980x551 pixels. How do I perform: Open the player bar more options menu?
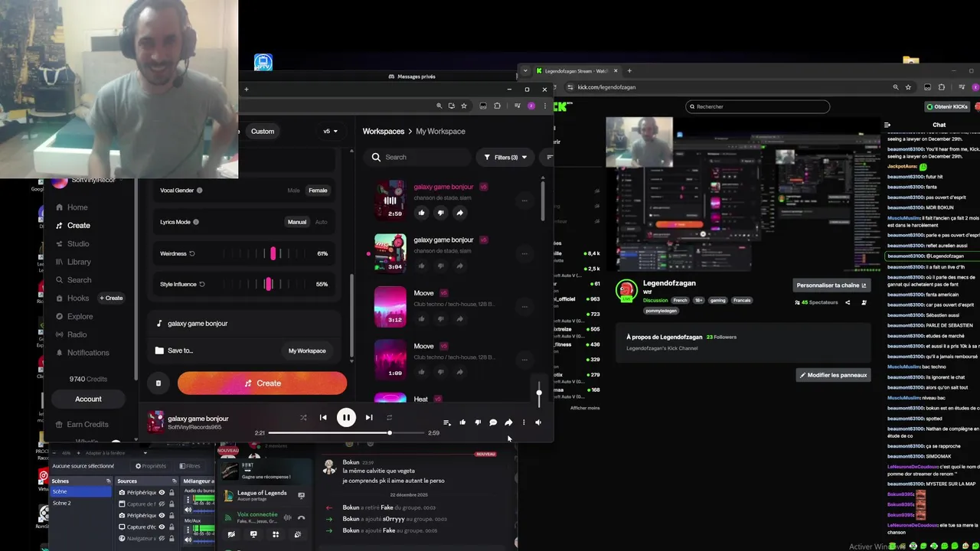[x=524, y=422]
